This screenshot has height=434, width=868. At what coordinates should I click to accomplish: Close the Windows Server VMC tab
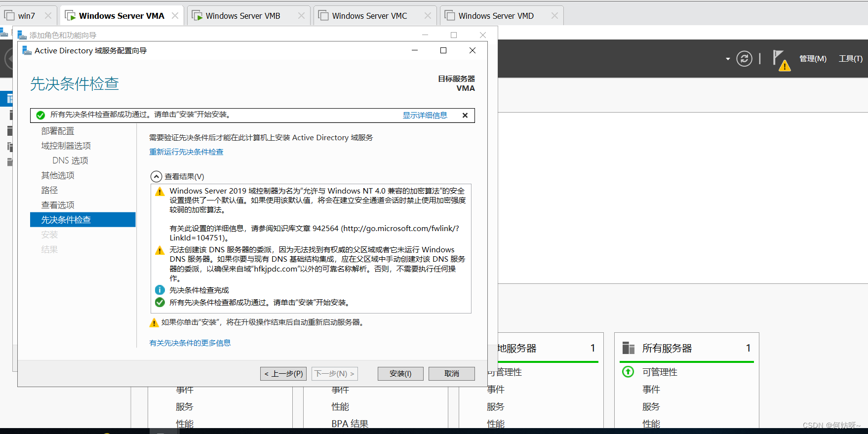428,16
